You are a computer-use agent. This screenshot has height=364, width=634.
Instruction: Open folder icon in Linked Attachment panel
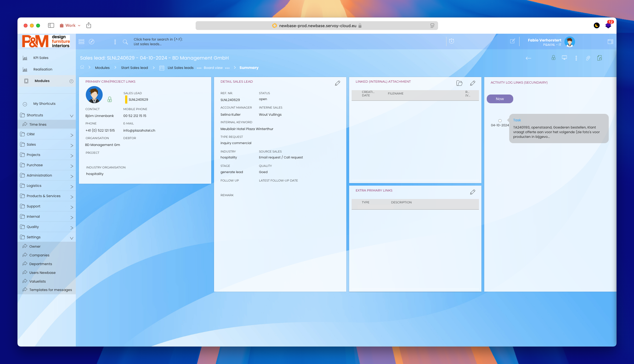[x=459, y=83]
